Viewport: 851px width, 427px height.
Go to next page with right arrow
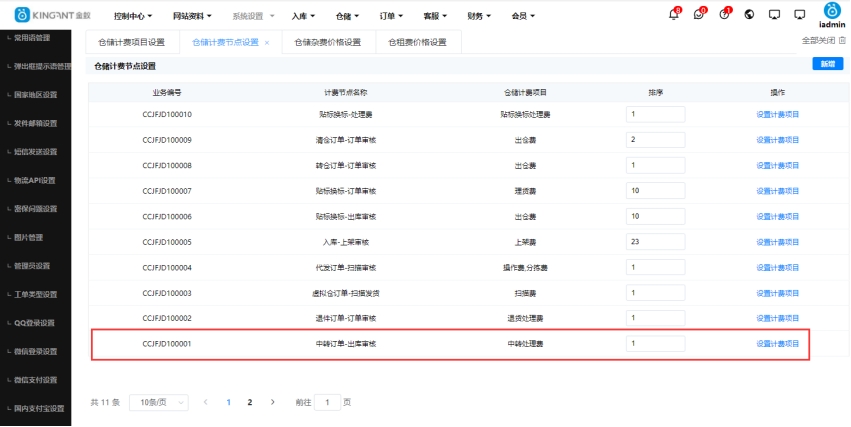(272, 402)
